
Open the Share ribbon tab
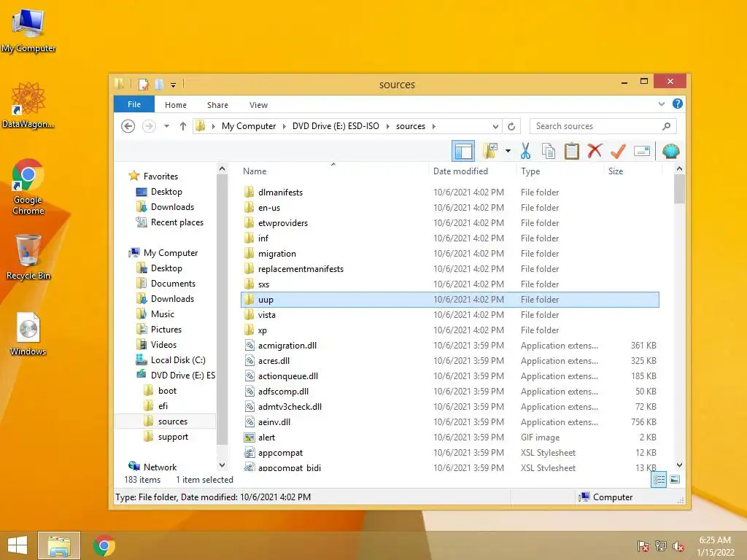[x=217, y=105]
